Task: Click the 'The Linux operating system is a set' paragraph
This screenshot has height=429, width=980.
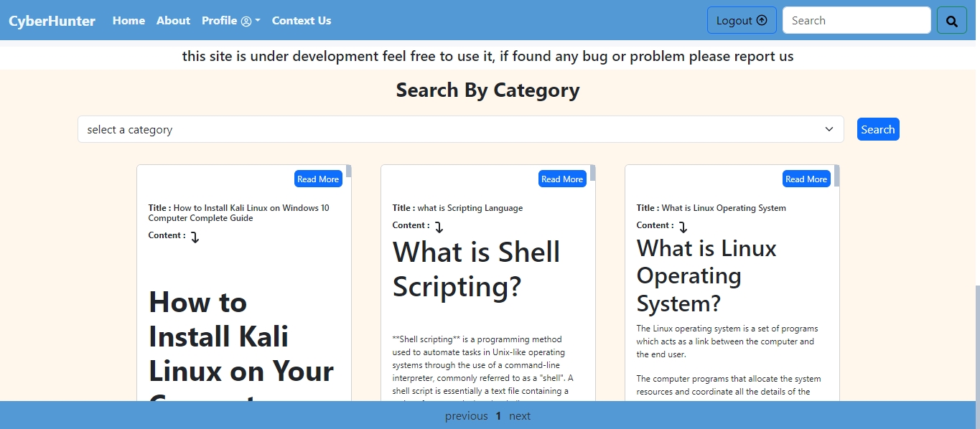Action: 727,341
